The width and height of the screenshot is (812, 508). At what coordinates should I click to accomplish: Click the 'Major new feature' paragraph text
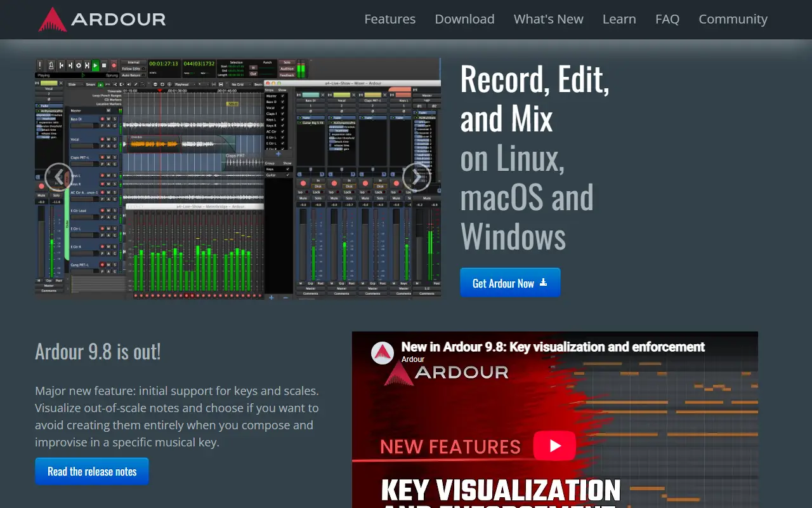click(x=178, y=417)
